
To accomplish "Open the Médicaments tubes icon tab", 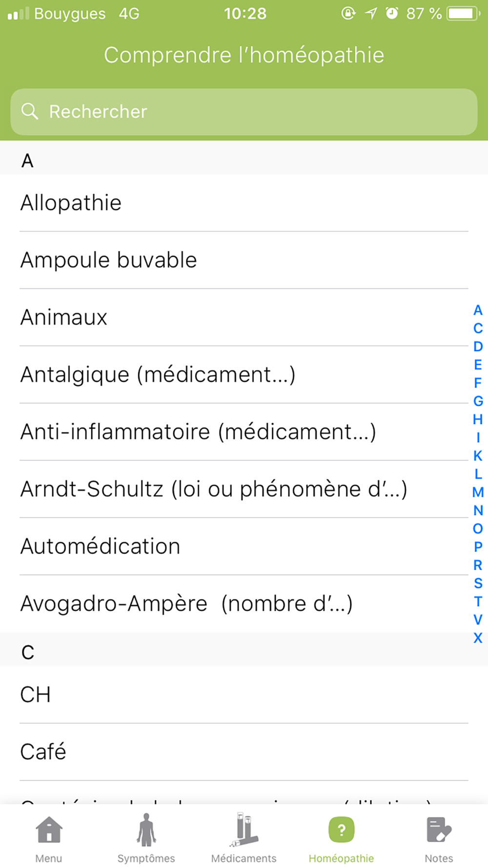I will (x=244, y=829).
